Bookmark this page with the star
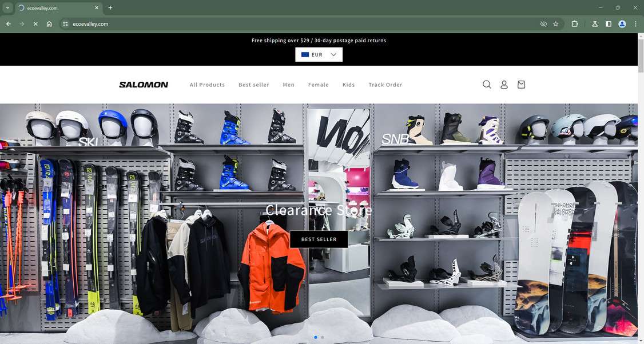 click(556, 24)
